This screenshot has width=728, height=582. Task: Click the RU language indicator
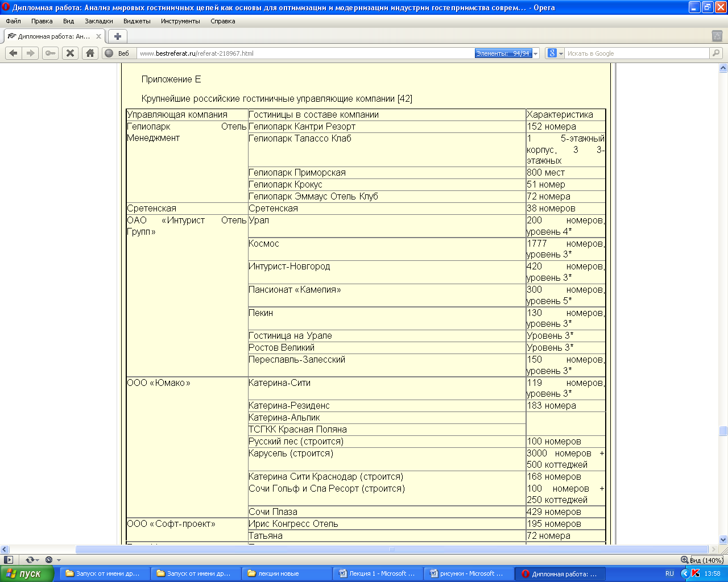pos(669,573)
